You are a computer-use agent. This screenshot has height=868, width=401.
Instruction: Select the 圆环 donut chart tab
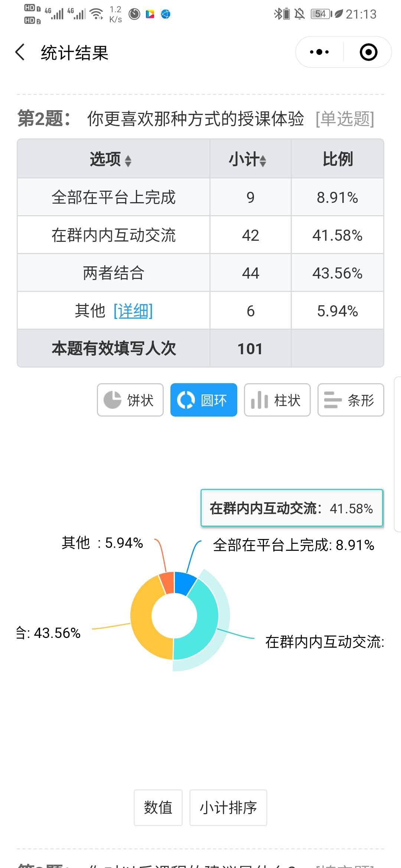203,400
